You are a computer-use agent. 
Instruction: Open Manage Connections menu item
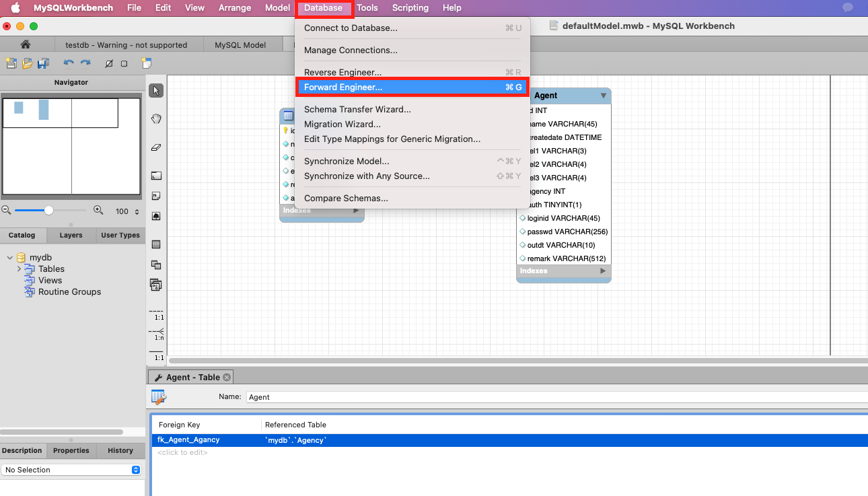coord(412,50)
